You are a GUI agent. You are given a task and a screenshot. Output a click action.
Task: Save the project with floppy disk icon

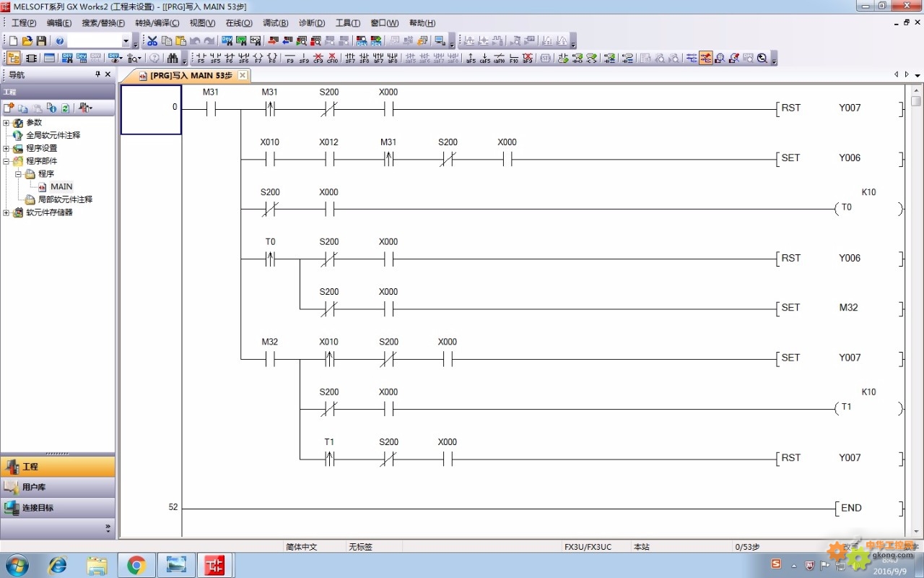point(41,41)
